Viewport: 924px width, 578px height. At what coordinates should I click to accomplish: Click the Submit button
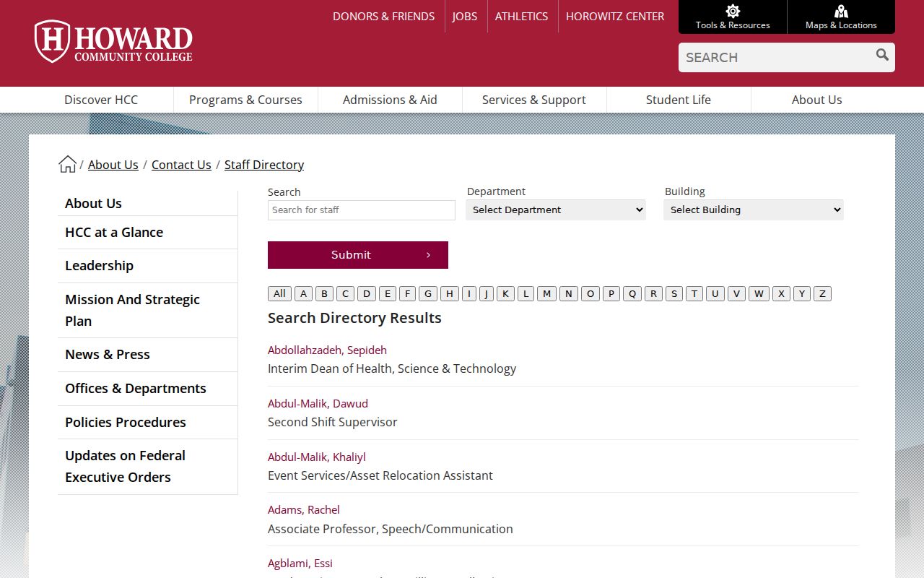coord(358,255)
